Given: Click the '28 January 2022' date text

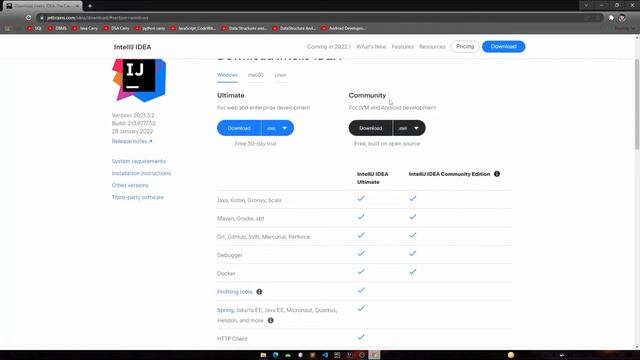Looking at the screenshot, I should tap(132, 131).
